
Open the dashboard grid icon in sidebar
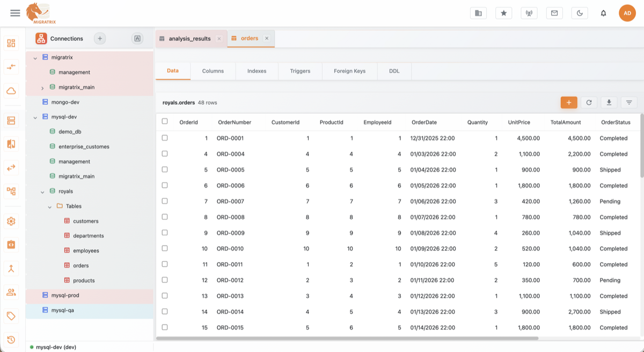point(11,43)
